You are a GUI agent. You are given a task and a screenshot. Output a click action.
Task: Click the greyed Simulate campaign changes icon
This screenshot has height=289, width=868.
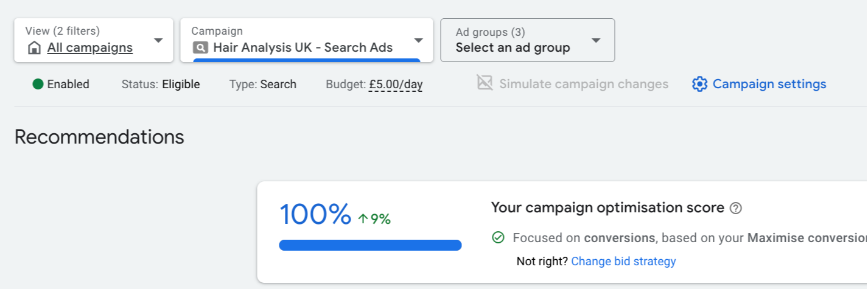click(x=485, y=83)
